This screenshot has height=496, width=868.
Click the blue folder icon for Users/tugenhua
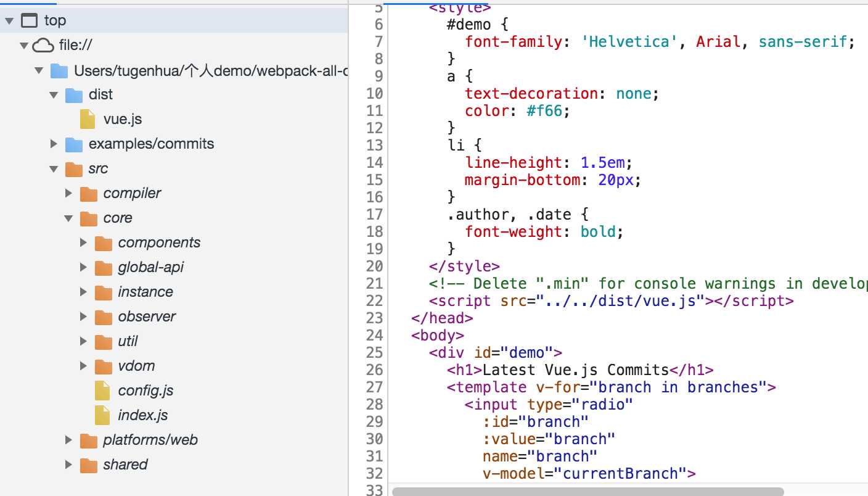coord(59,70)
